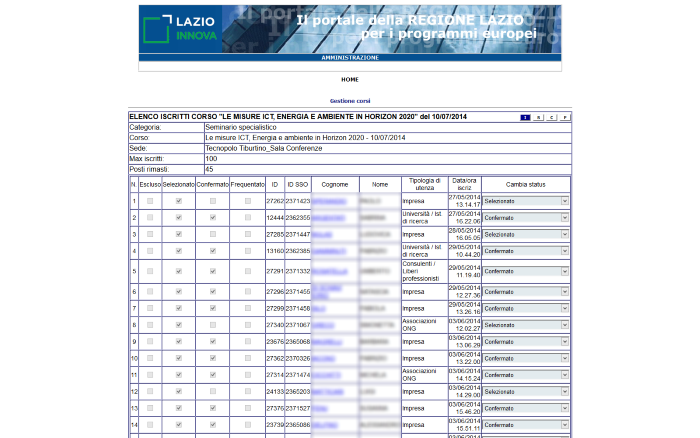Click the 'Cognome' column header
This screenshot has width=700, height=438.
335,184
